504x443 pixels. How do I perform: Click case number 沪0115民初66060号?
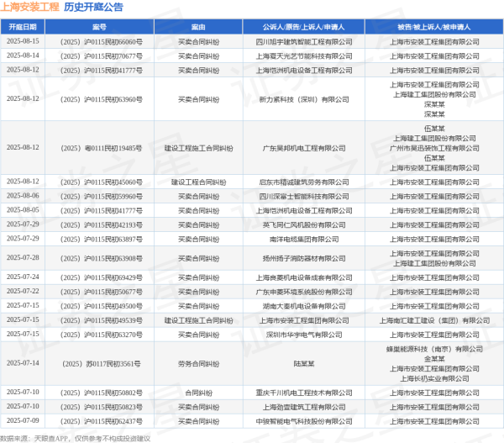[102, 42]
